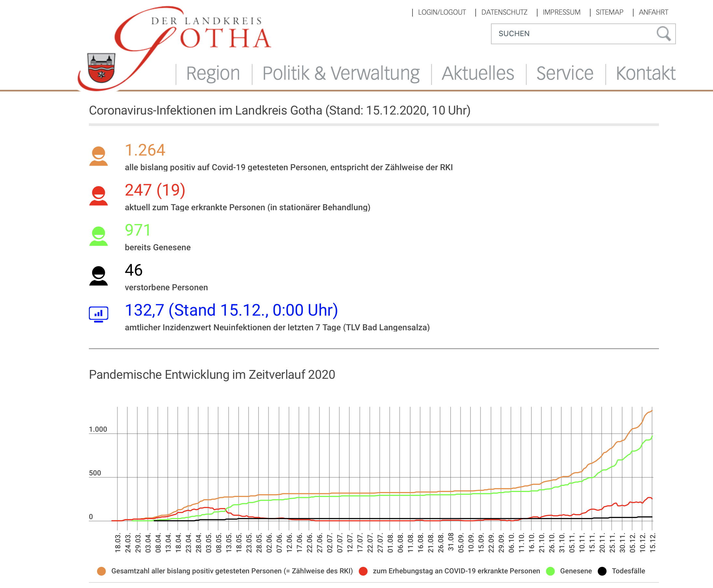
Task: Click the 18.03. date label on chart axis
Action: (118, 543)
